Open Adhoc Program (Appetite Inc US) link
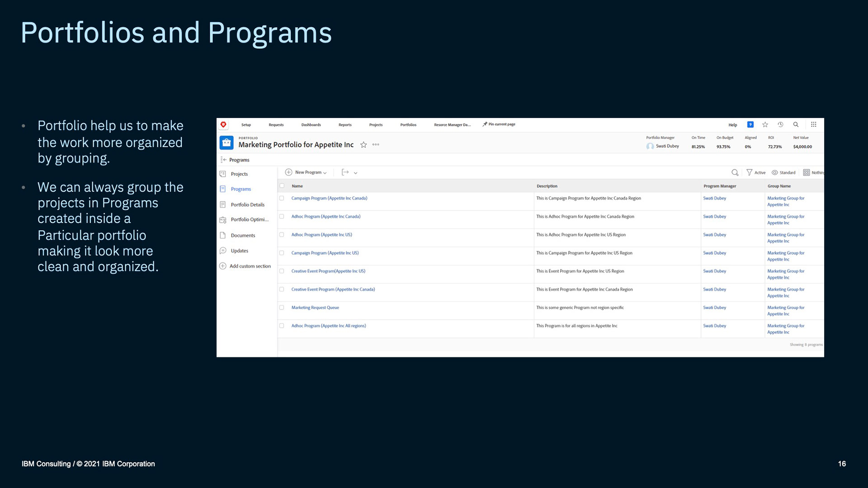 [321, 235]
